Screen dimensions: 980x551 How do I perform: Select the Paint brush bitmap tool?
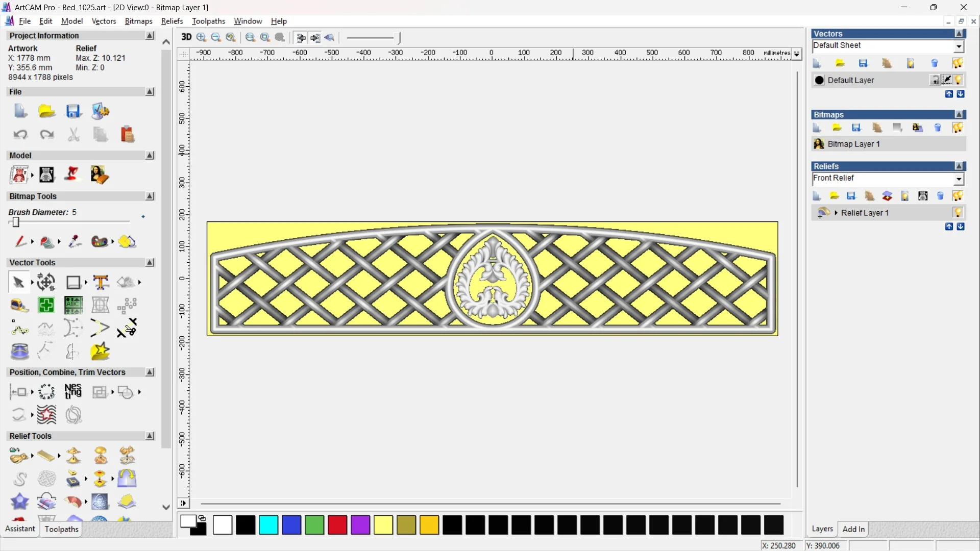coord(20,241)
